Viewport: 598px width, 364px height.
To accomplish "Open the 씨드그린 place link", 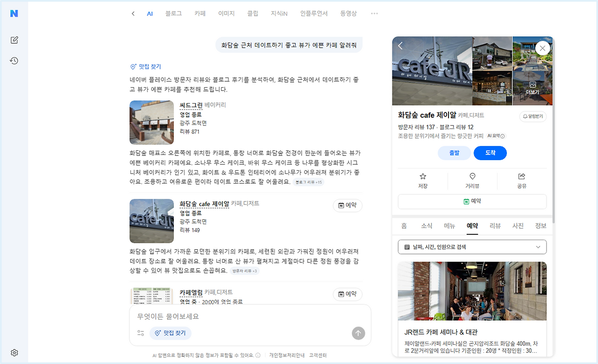I will [x=191, y=105].
